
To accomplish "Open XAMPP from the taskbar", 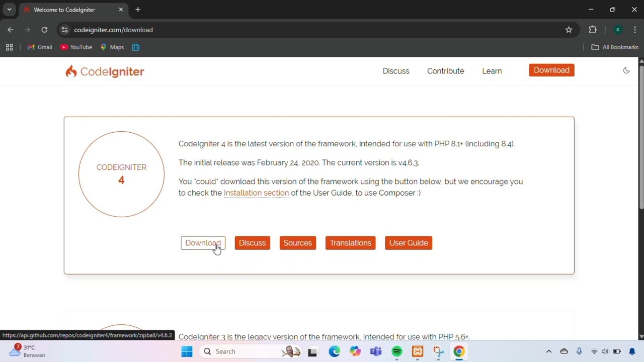I will [x=418, y=351].
